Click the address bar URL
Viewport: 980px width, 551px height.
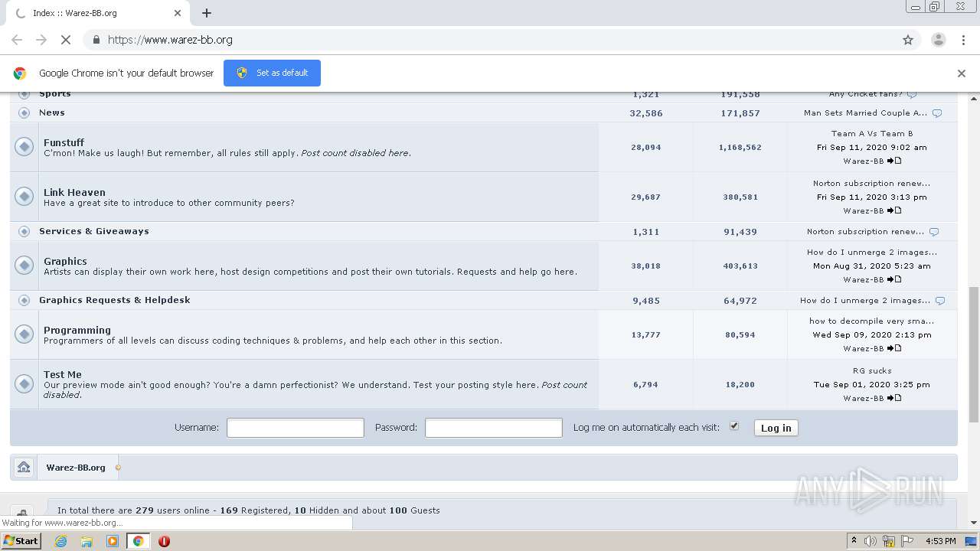tap(170, 40)
